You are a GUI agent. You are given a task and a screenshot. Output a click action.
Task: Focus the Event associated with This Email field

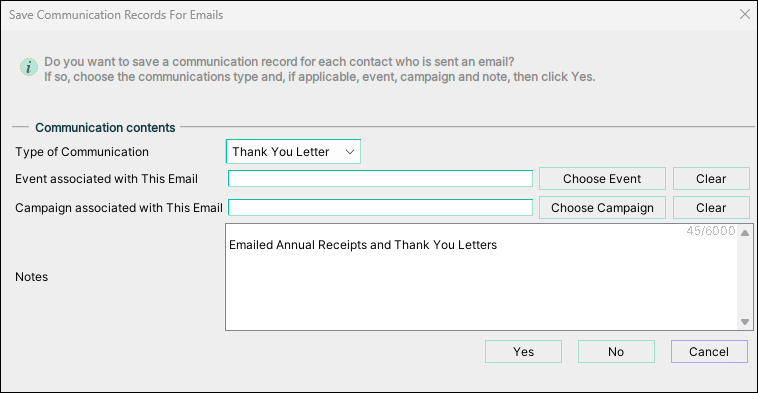(x=380, y=178)
